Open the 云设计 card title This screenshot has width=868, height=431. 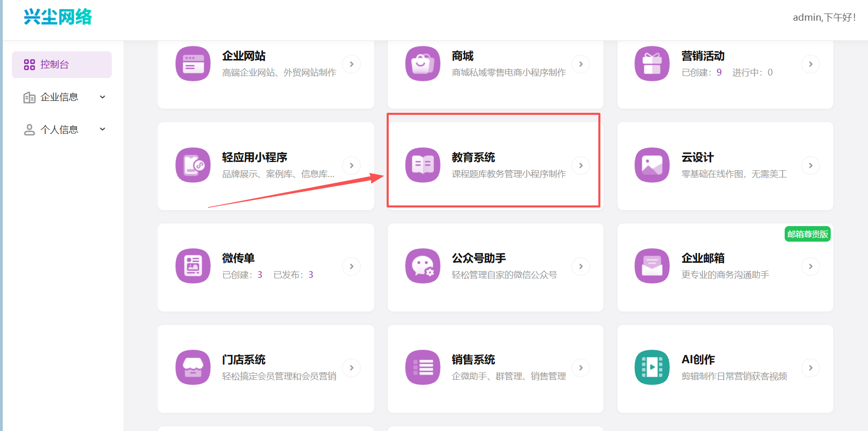point(698,157)
